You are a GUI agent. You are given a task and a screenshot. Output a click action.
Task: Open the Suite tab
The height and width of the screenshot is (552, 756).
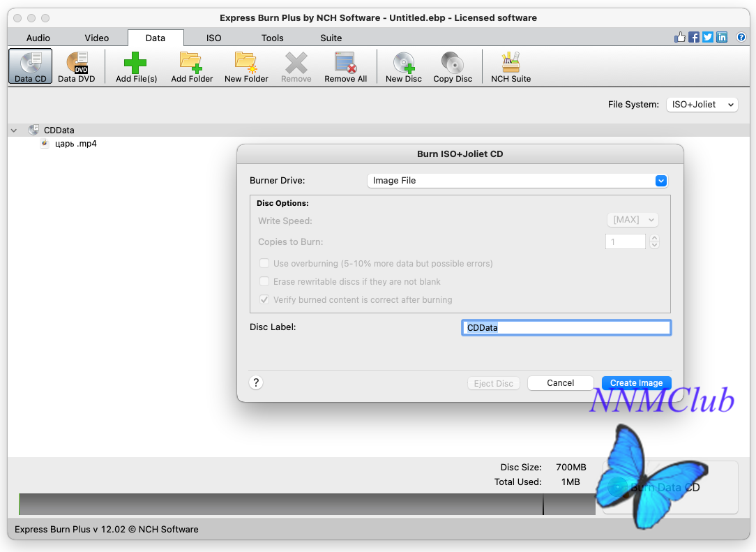pos(331,38)
